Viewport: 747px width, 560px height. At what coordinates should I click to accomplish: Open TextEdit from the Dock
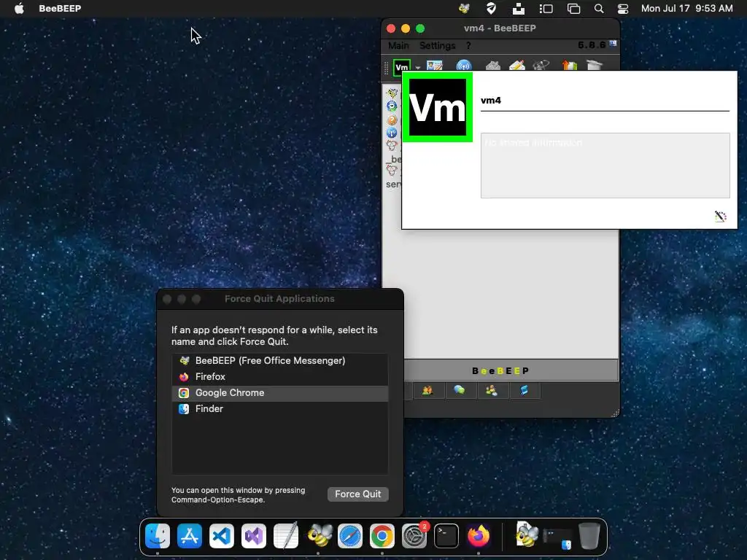[x=286, y=536]
